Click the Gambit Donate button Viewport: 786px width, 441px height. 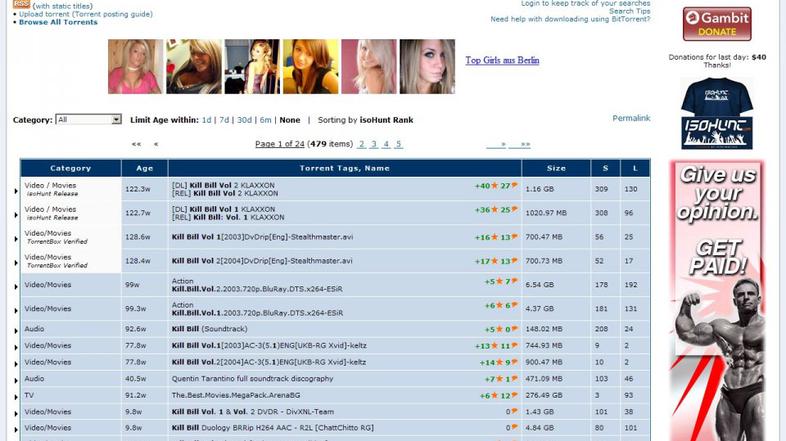tap(717, 24)
